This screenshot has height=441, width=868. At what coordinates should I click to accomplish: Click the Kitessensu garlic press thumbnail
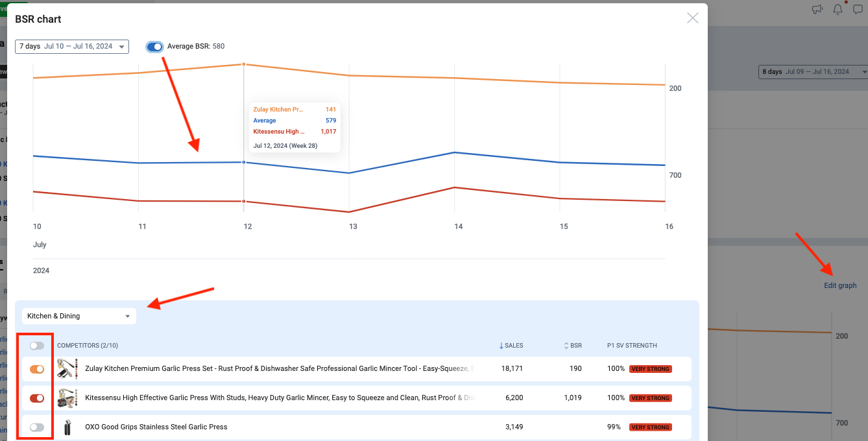[67, 398]
